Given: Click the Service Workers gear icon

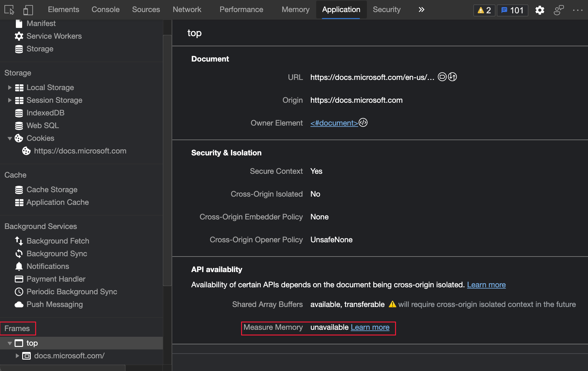Looking at the screenshot, I should tap(19, 36).
